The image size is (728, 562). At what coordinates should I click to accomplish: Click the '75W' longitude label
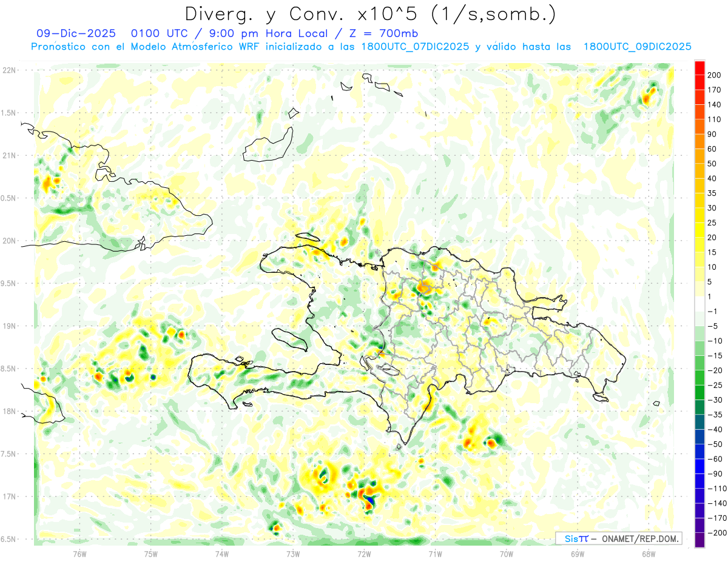[x=151, y=554]
